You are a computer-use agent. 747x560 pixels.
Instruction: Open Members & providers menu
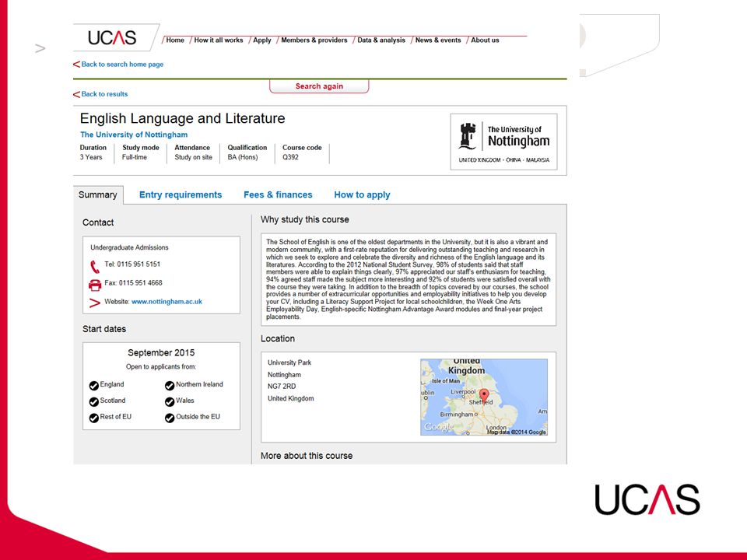(x=314, y=40)
